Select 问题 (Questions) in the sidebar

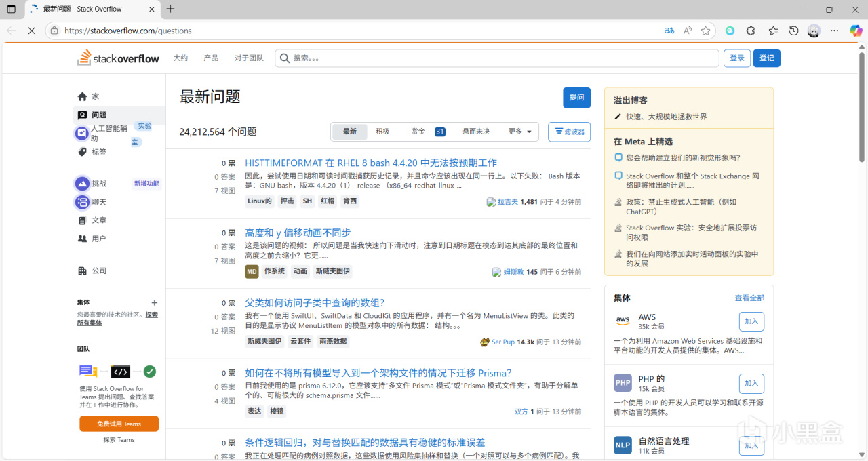point(119,115)
